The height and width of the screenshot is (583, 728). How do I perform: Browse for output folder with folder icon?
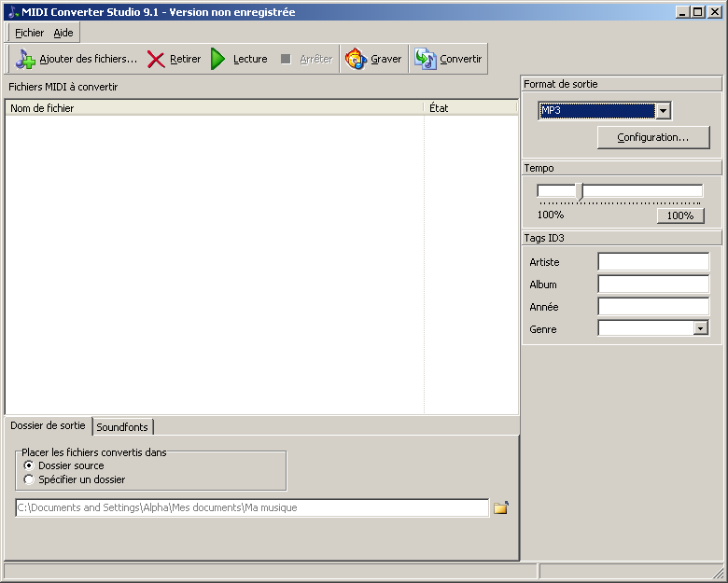click(501, 507)
